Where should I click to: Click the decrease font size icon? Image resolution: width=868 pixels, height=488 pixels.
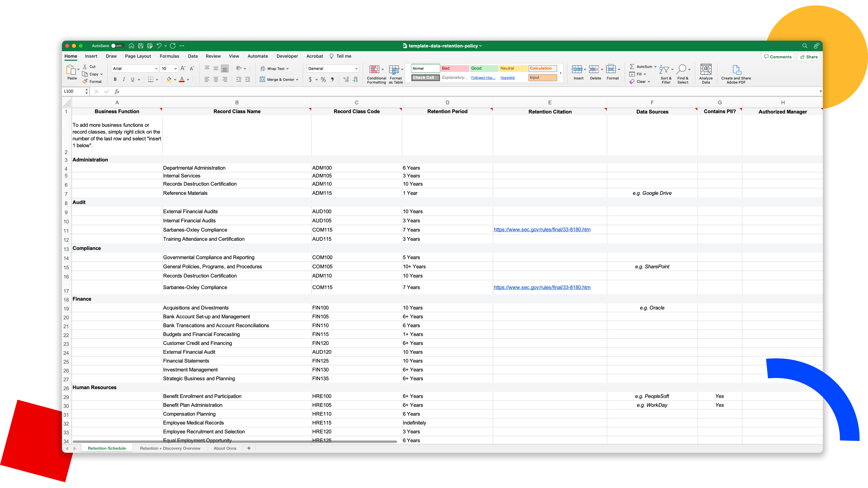click(x=192, y=68)
